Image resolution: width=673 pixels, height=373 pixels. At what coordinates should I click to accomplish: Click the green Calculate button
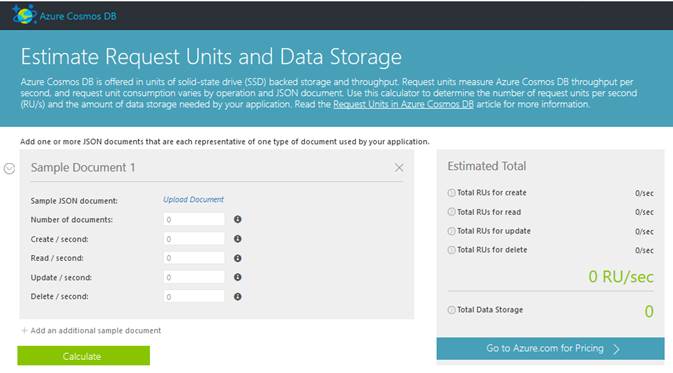point(84,356)
